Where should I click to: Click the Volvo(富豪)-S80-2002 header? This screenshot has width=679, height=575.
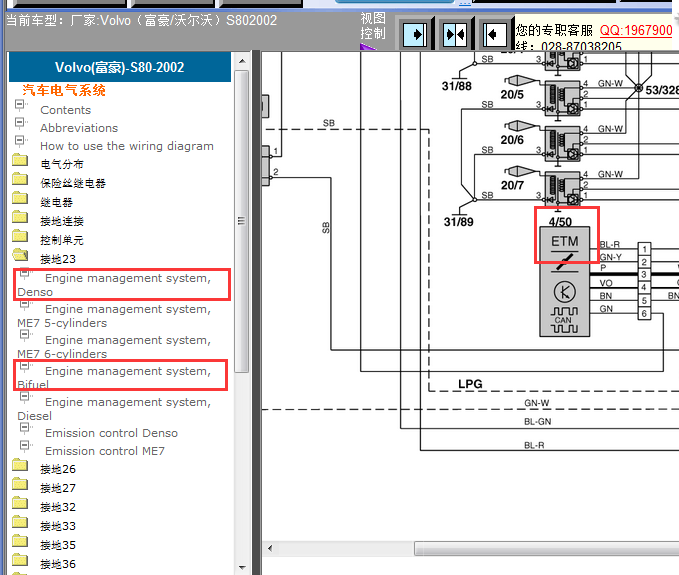[x=120, y=67]
